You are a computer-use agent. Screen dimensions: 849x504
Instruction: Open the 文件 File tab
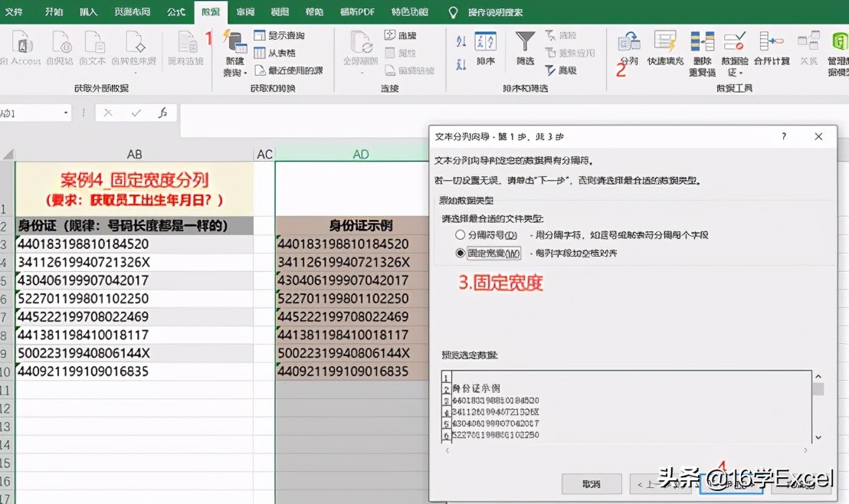(14, 11)
